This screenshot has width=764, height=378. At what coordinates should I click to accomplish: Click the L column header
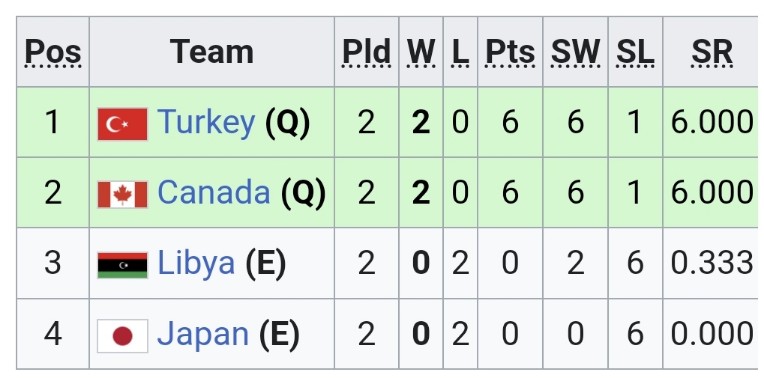(460, 52)
